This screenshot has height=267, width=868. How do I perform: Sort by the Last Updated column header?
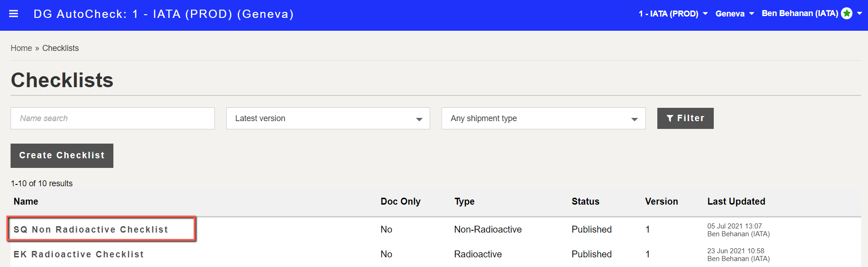pyautogui.click(x=736, y=201)
